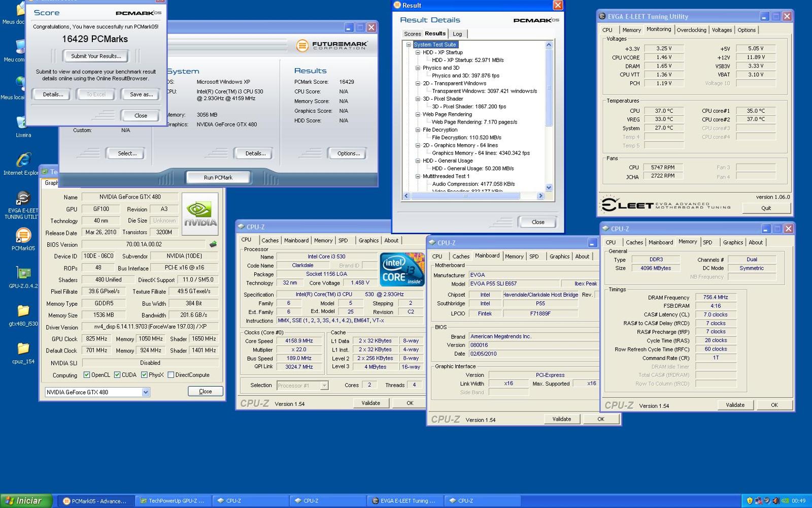Open Overclocking tab in E-LEET utility

(691, 30)
